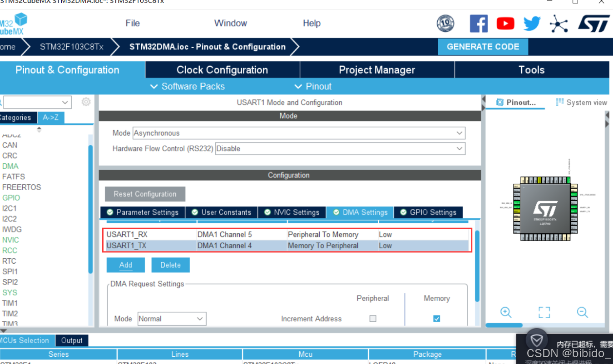Open Parameter Settings tab

pos(143,212)
